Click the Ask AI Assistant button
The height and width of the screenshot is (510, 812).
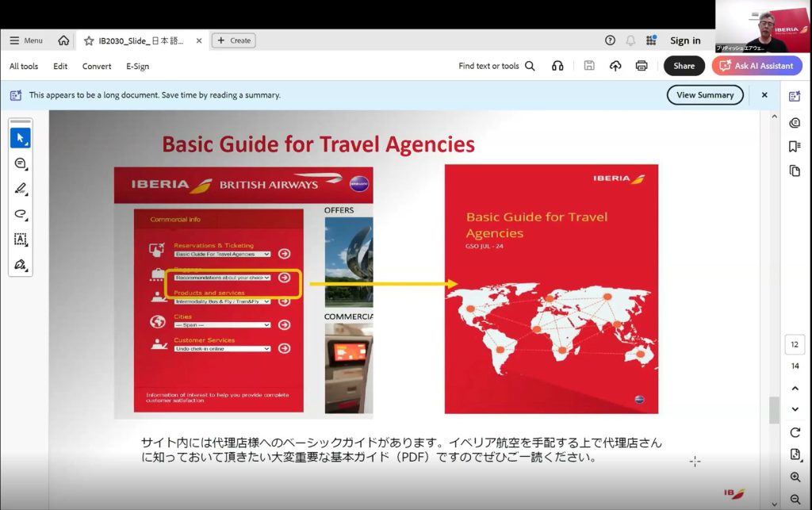pos(756,66)
